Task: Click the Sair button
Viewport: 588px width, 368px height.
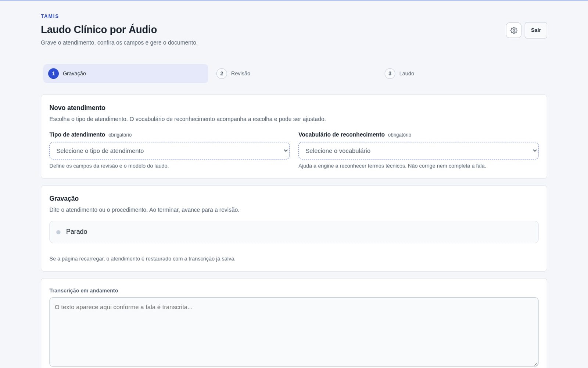Action: [x=535, y=30]
